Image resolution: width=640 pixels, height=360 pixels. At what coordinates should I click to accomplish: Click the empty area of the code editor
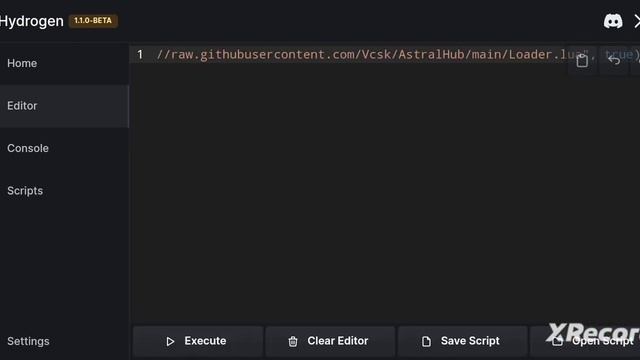pyautogui.click(x=384, y=192)
